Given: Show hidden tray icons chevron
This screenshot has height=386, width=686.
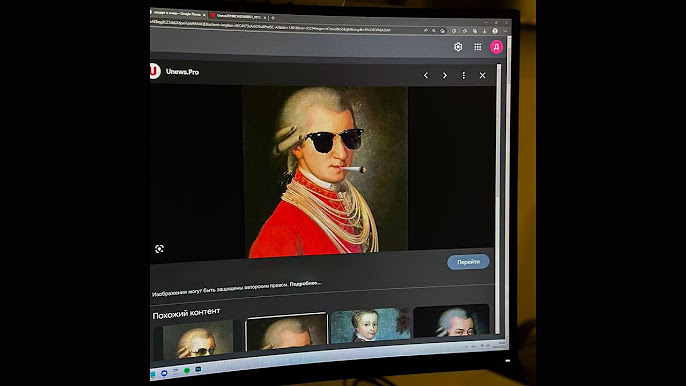Looking at the screenshot, I should pos(466,347).
